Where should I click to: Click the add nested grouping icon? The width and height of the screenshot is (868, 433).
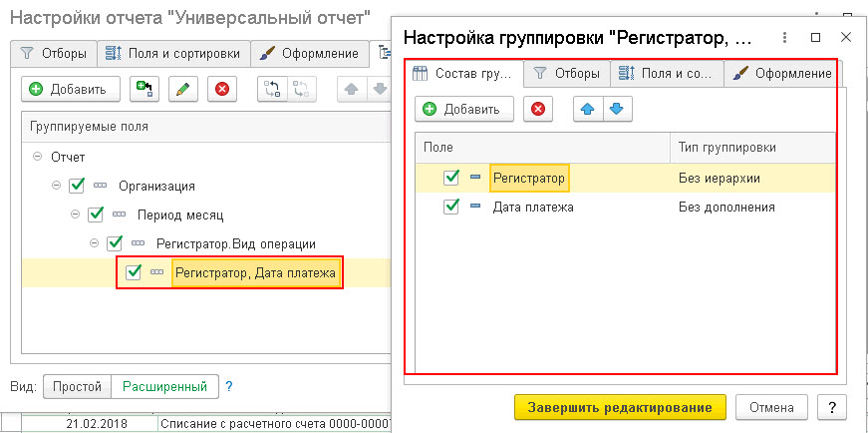[x=144, y=89]
